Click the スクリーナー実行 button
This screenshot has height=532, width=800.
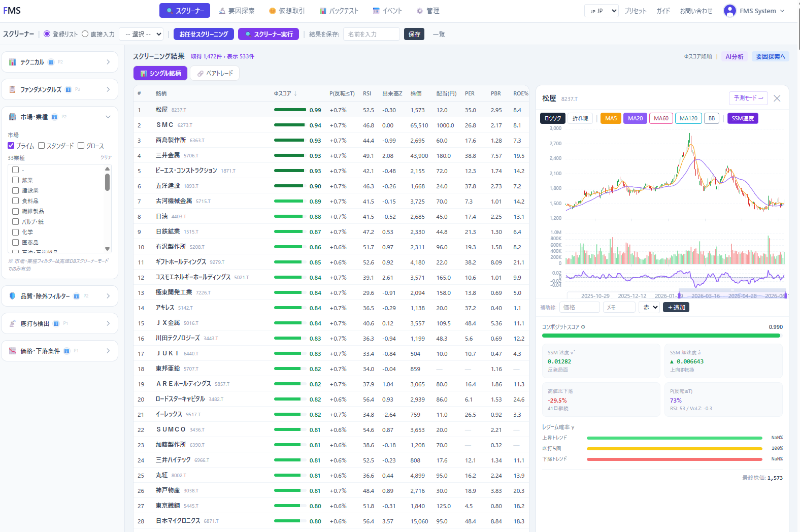(x=269, y=34)
